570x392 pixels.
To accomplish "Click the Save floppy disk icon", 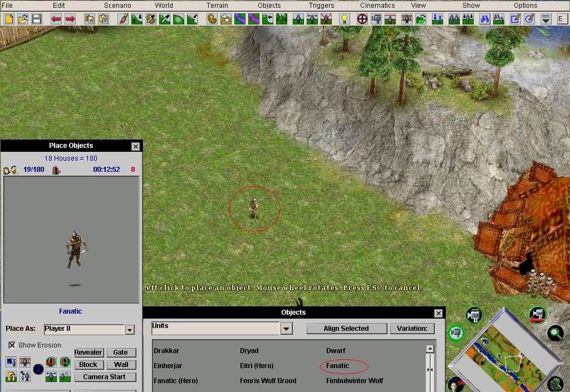I will click(37, 19).
